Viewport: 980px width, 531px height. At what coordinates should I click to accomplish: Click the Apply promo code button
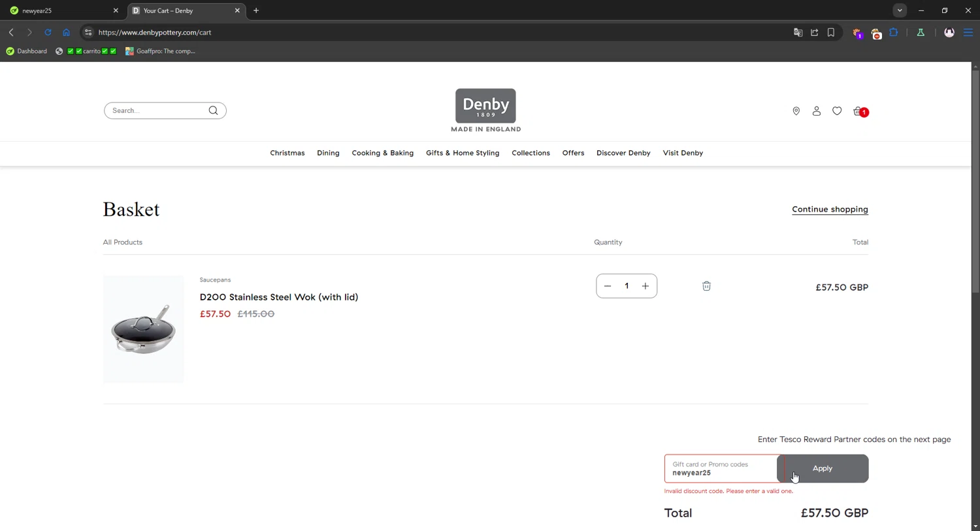823,468
